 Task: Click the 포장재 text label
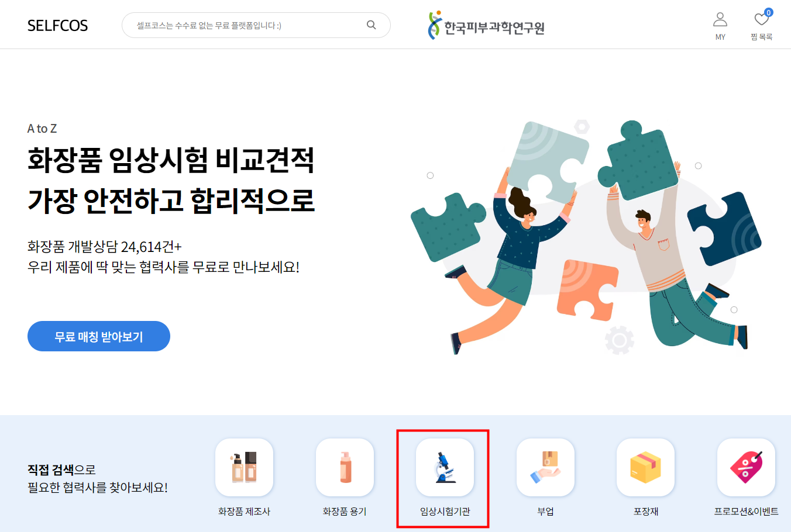(x=646, y=512)
